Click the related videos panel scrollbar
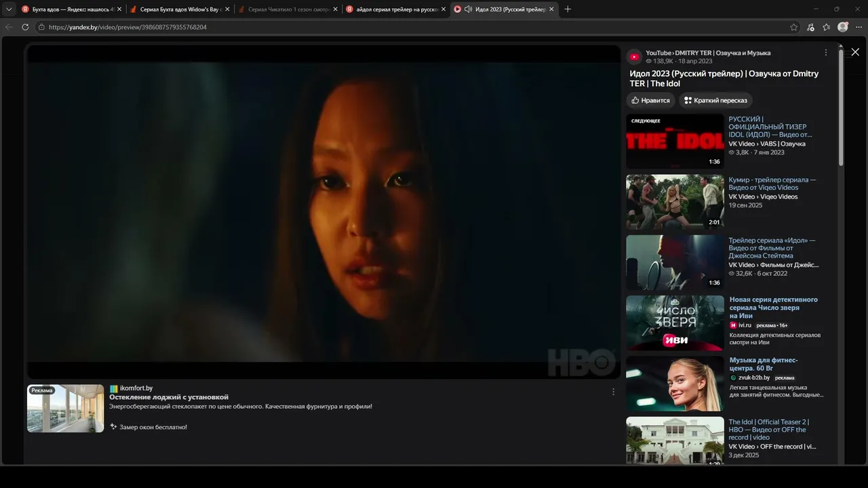The height and width of the screenshot is (488, 868). pyautogui.click(x=842, y=107)
